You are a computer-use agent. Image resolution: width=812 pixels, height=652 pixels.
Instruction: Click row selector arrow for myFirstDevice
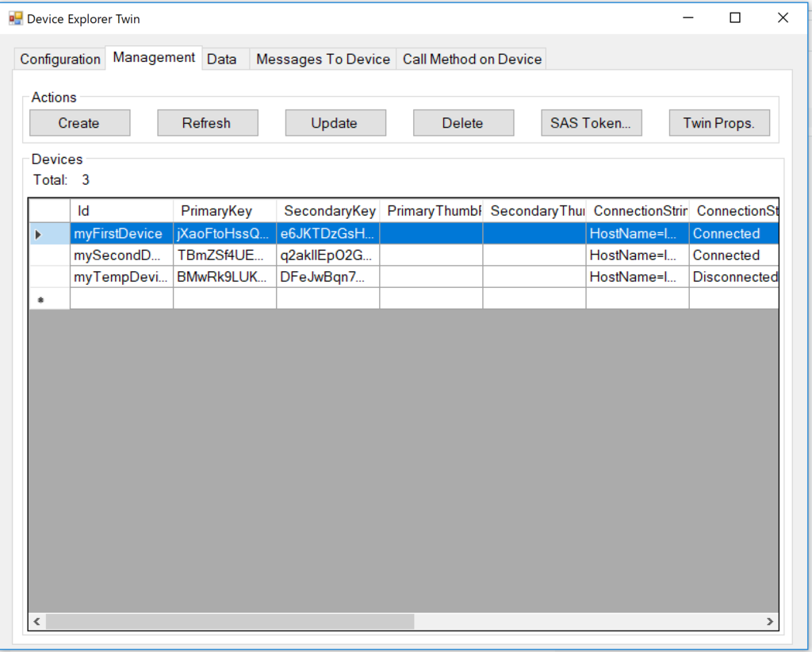coord(49,234)
